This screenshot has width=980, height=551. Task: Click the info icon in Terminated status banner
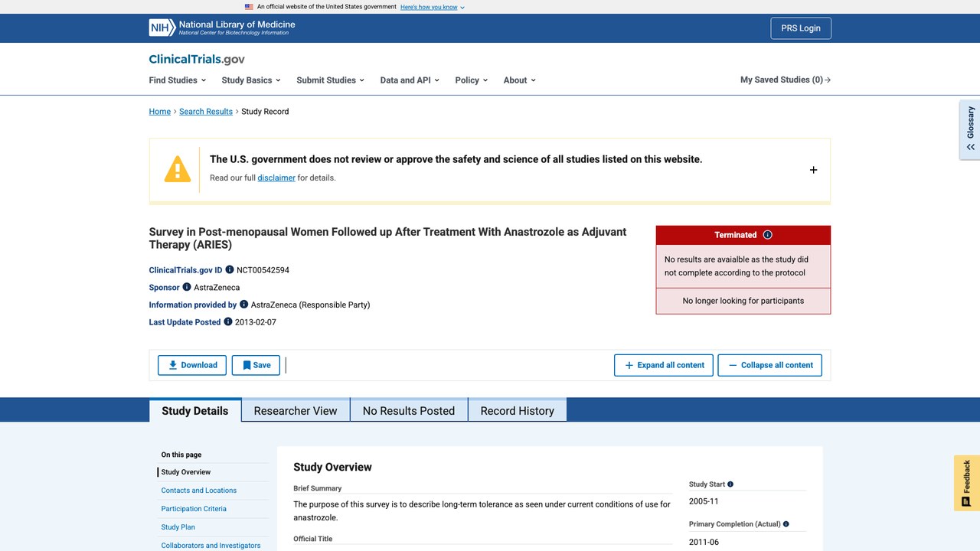768,235
